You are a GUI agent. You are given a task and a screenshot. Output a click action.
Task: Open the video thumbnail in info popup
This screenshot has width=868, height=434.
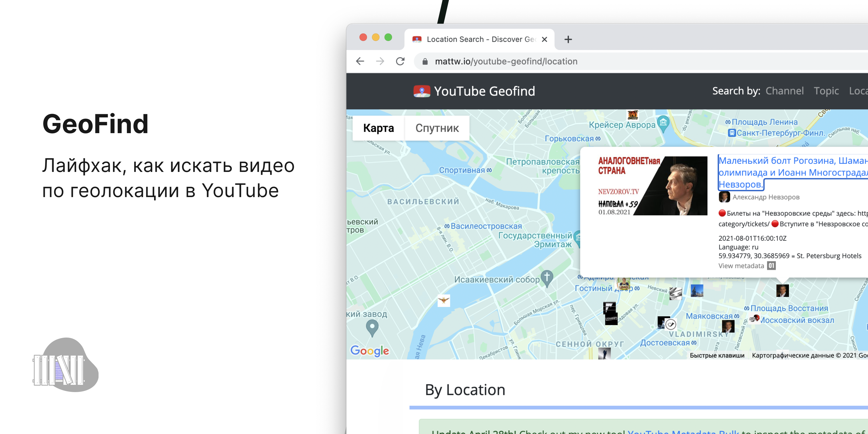pos(652,186)
